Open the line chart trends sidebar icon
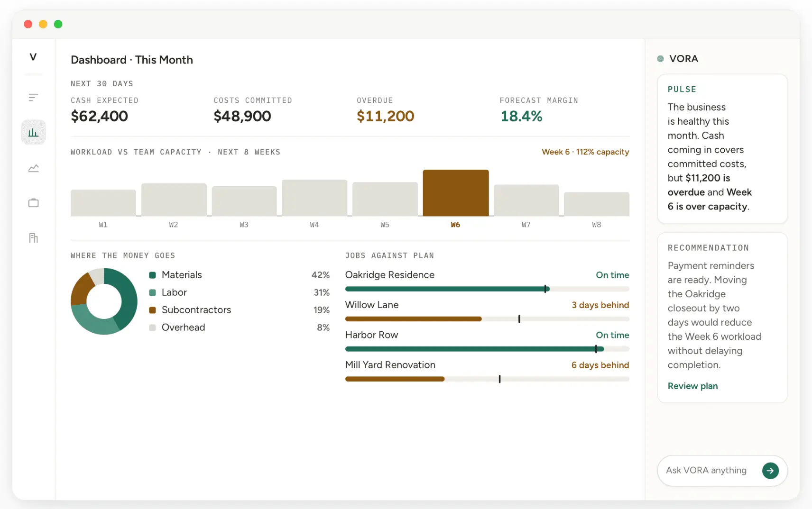 pyautogui.click(x=33, y=168)
